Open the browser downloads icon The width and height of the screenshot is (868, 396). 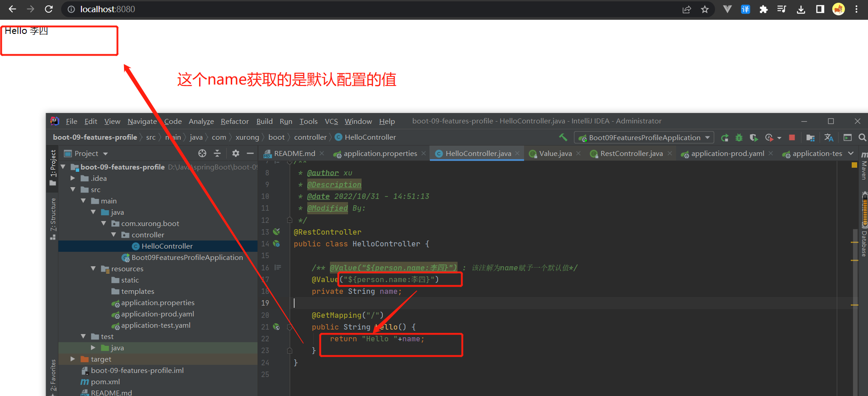801,9
